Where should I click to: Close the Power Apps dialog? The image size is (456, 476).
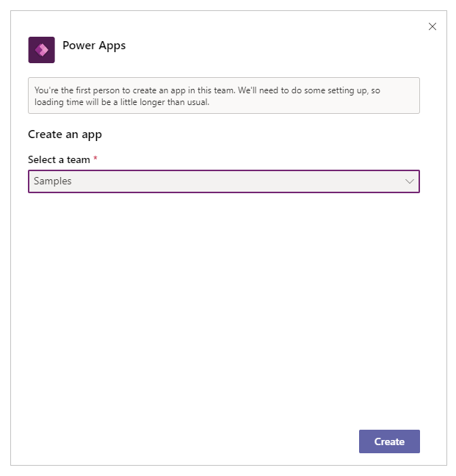(432, 26)
